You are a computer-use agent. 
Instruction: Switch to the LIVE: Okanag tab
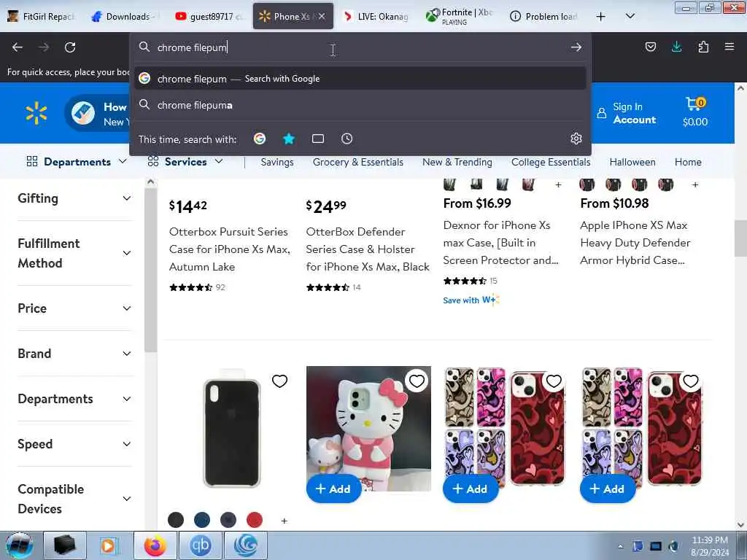pos(377,16)
